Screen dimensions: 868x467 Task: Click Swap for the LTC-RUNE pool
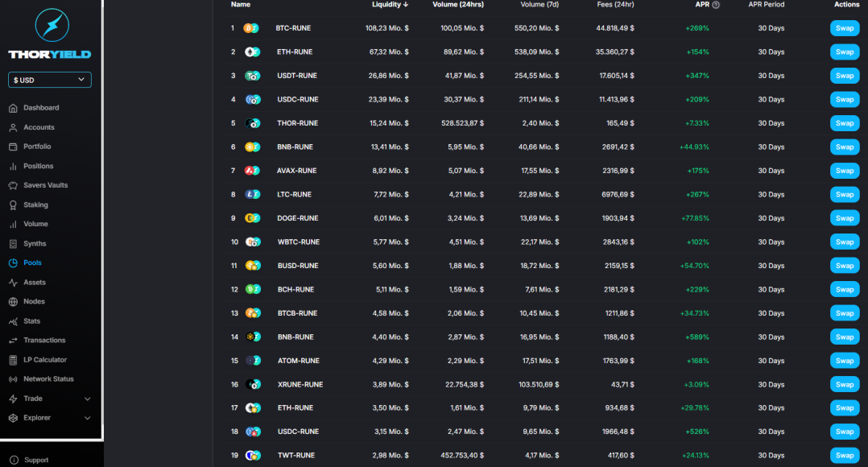pos(845,194)
